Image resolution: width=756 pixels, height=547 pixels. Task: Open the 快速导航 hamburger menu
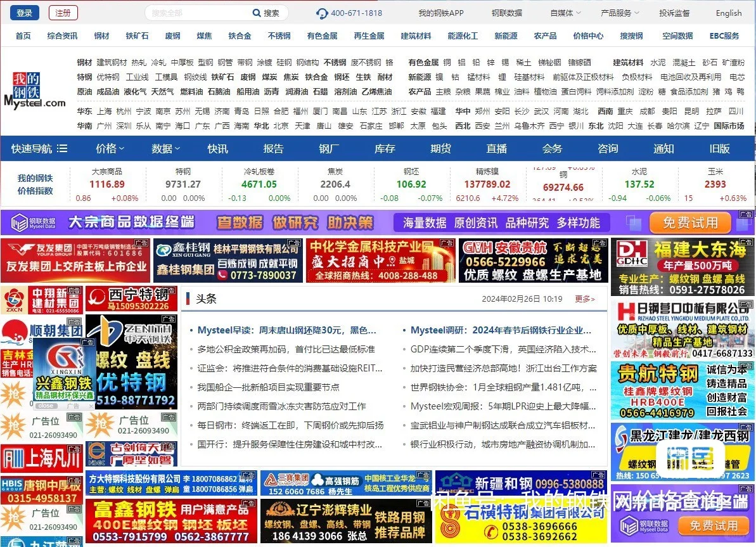click(61, 148)
